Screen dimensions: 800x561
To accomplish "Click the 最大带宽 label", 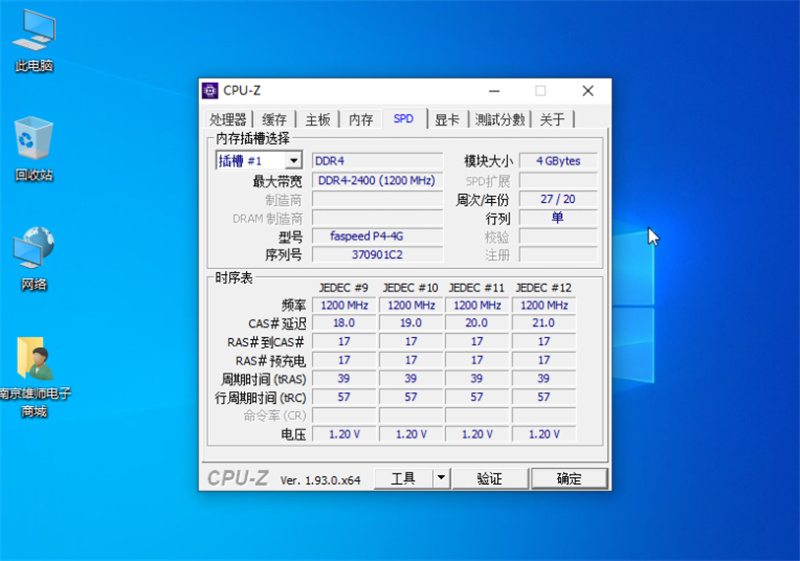I will (x=278, y=181).
